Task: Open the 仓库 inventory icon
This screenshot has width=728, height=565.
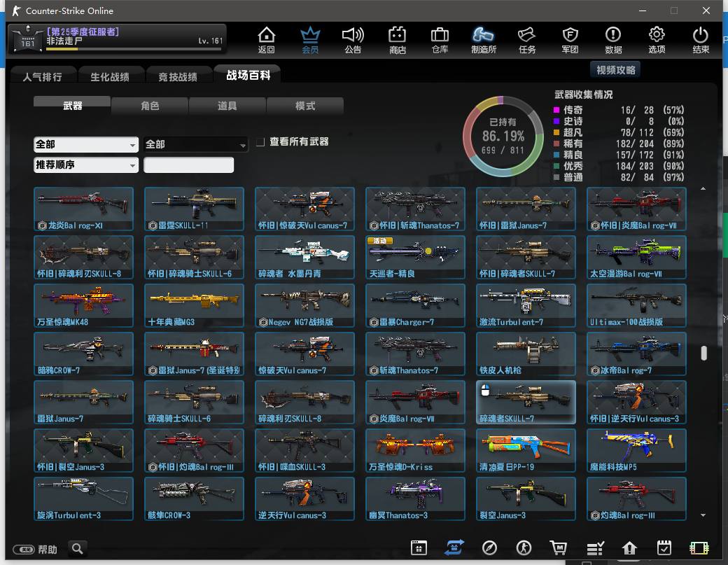Action: [440, 40]
